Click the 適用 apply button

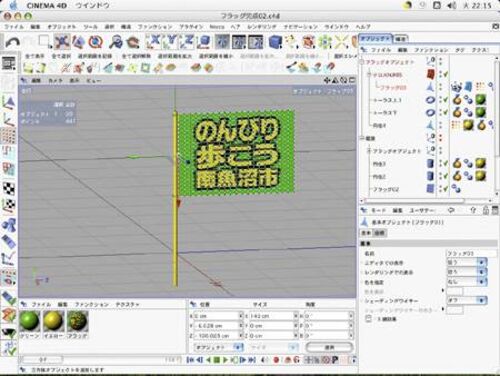329,347
